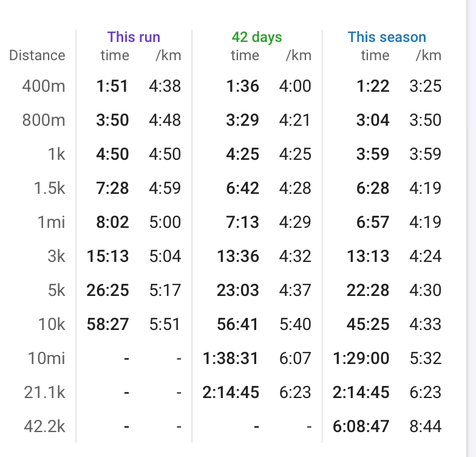Click the 3:04 season best 800m time
The height and width of the screenshot is (457, 476).
(373, 120)
